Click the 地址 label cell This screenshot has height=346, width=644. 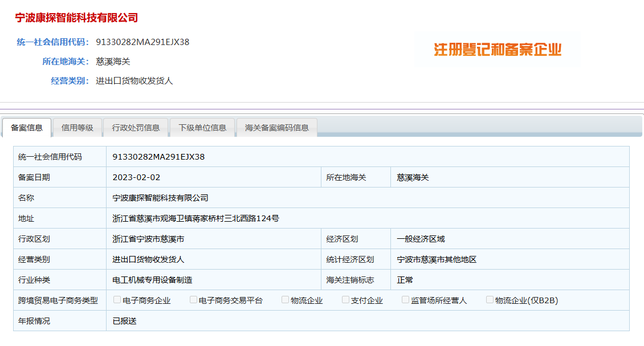click(x=60, y=218)
